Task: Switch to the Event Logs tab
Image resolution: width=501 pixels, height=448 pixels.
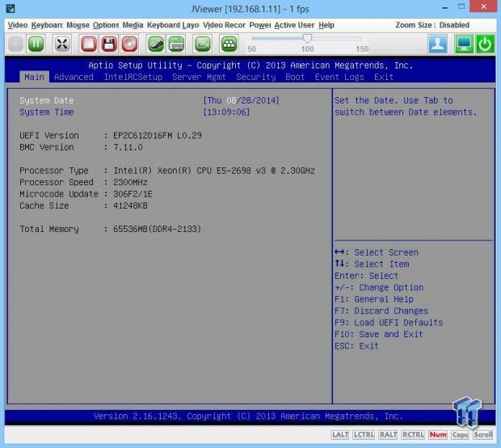Action: click(339, 77)
